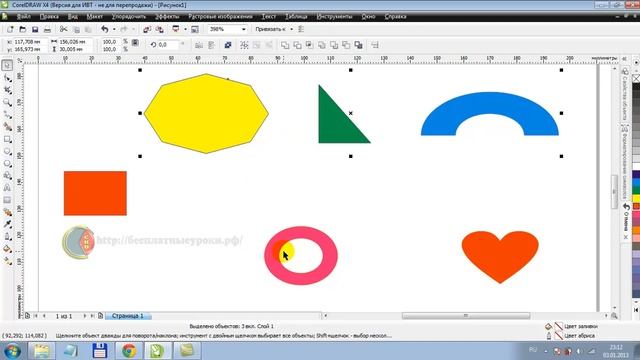This screenshot has width=640, height=360.
Task: Select the Interactive Fill tool
Action: (x=7, y=261)
